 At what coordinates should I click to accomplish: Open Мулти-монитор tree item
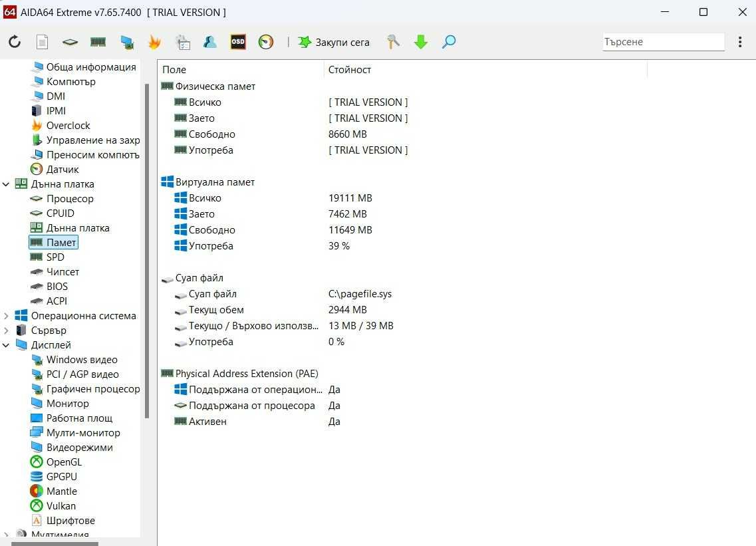[75, 433]
